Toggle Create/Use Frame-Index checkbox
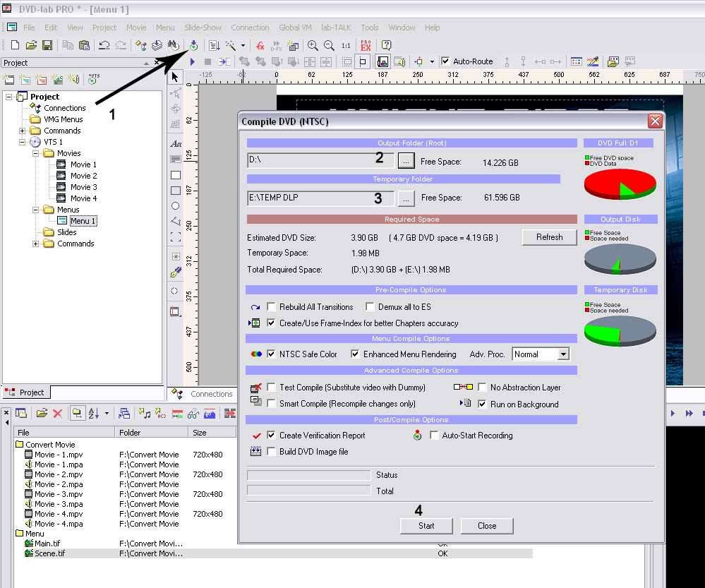This screenshot has height=588, width=705. coord(271,323)
